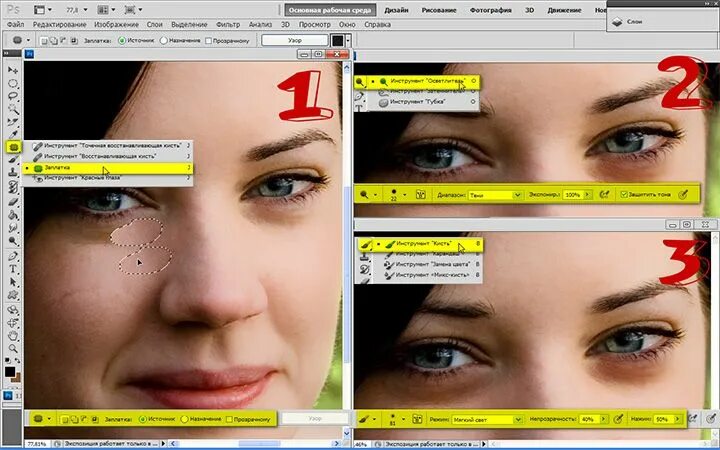The height and width of the screenshot is (450, 720).
Task: Switch to Движение workspace
Action: [565, 10]
